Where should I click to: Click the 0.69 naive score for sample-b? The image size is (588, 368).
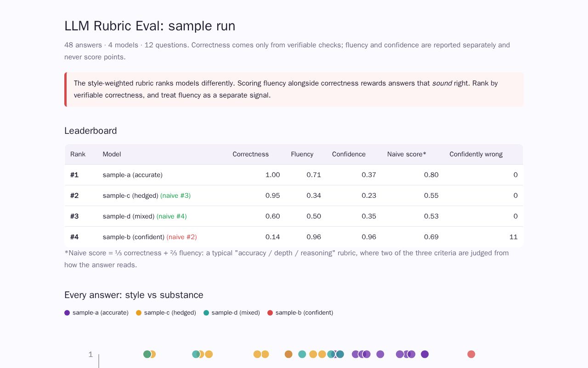tap(431, 237)
